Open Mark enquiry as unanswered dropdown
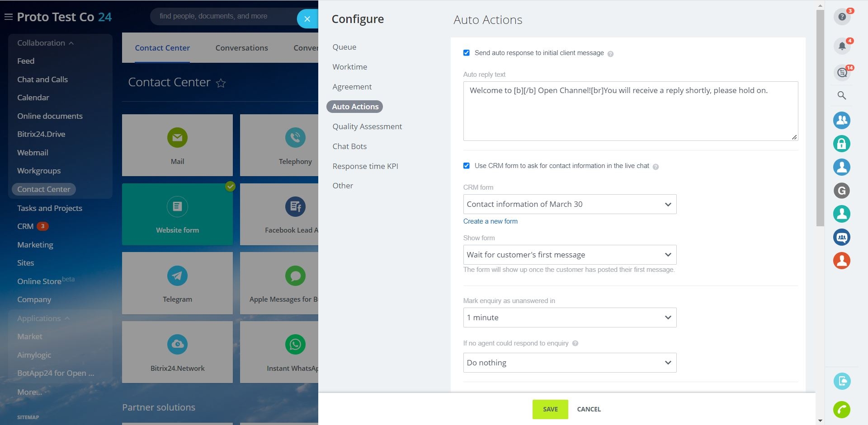This screenshot has height=425, width=868. click(569, 318)
